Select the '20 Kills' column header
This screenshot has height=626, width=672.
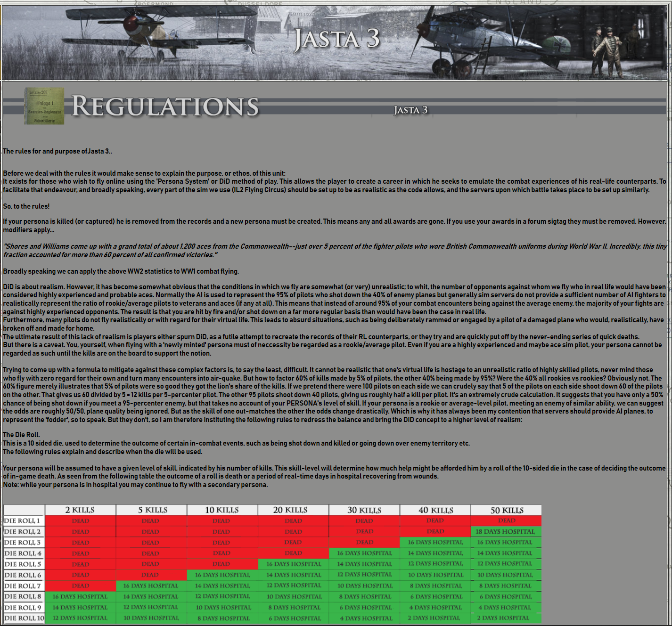click(x=294, y=510)
